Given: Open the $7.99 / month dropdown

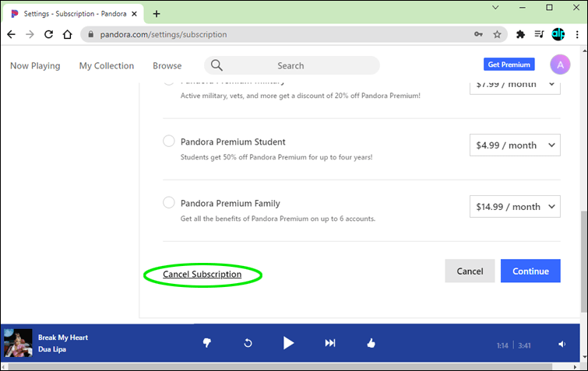Looking at the screenshot, I should [x=515, y=88].
